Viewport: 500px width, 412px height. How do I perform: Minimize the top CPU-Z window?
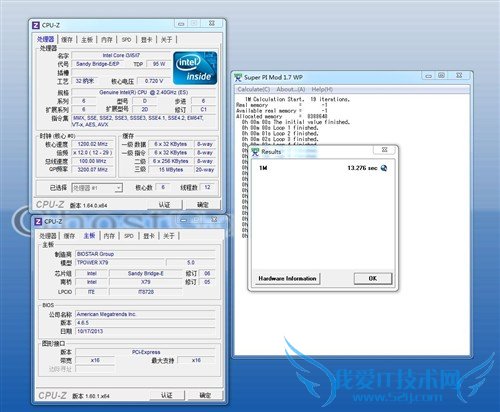[181, 24]
